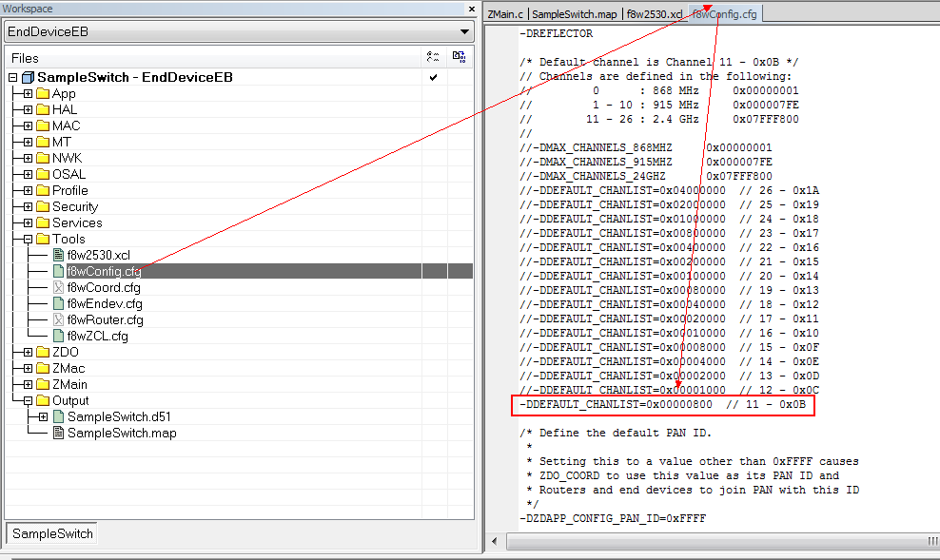The height and width of the screenshot is (560, 940).
Task: Click the excluded f8wCoord.cfg file icon
Action: click(x=58, y=287)
